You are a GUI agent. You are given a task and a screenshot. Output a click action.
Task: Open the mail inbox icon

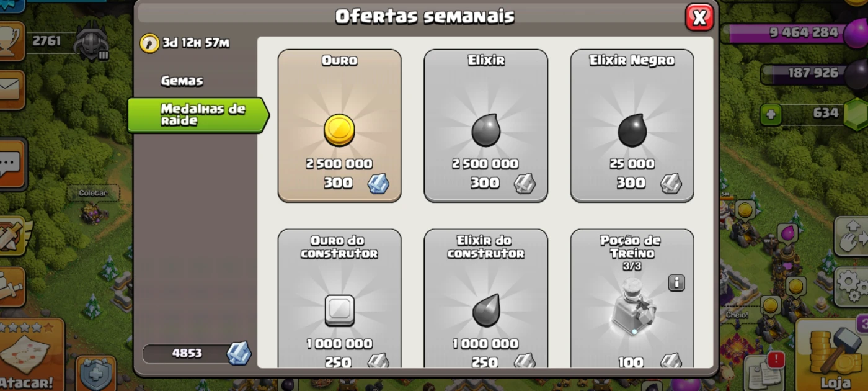(x=11, y=89)
